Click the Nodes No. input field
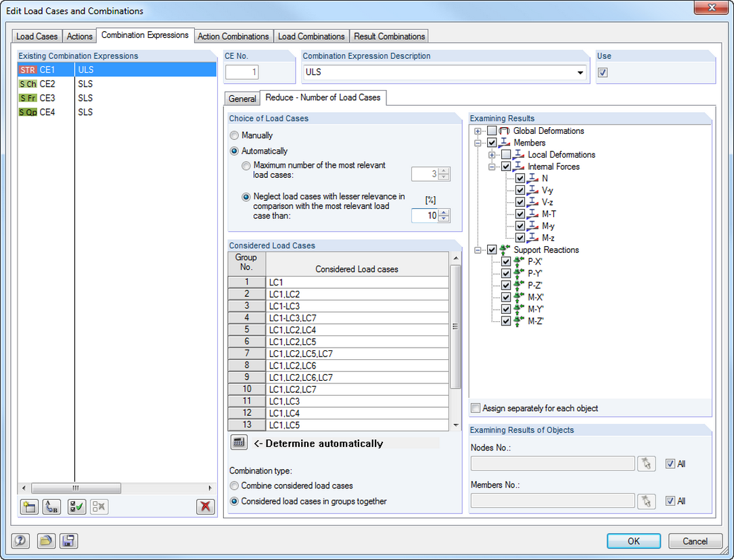This screenshot has height=560, width=734. (x=553, y=464)
